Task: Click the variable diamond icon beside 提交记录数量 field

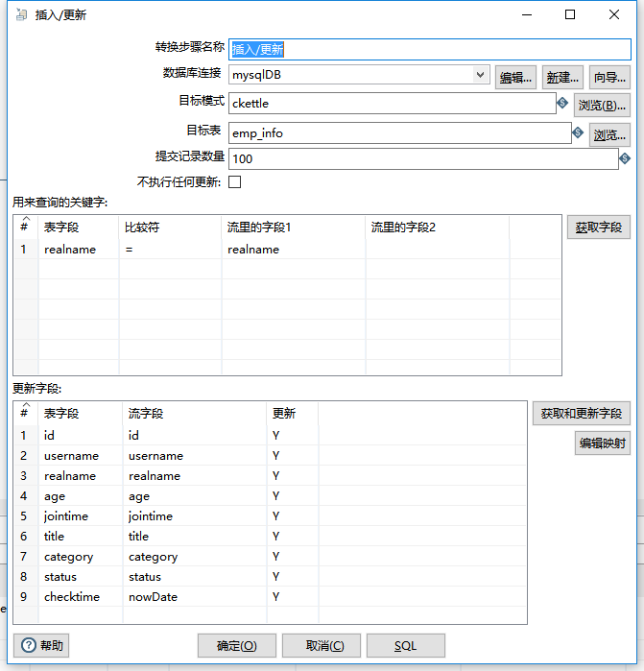Action: [x=625, y=158]
